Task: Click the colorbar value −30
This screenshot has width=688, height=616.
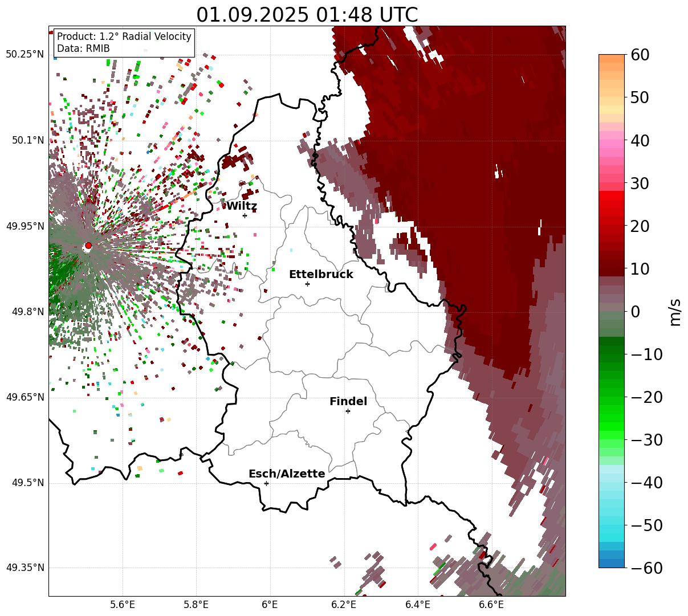Action: click(646, 440)
